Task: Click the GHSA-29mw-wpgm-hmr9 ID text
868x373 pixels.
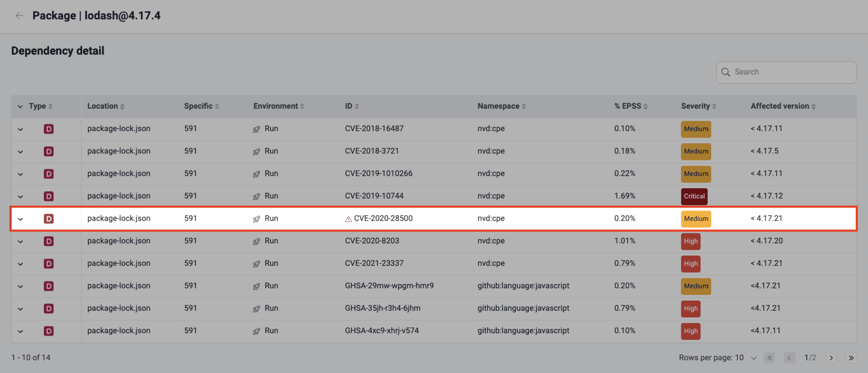Action: [x=389, y=286]
